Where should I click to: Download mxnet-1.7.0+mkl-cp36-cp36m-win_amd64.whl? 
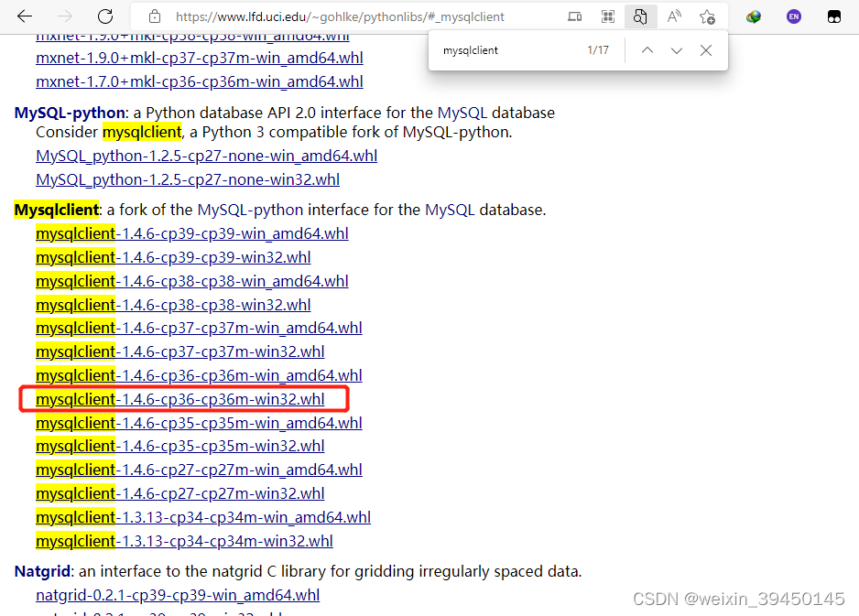200,81
